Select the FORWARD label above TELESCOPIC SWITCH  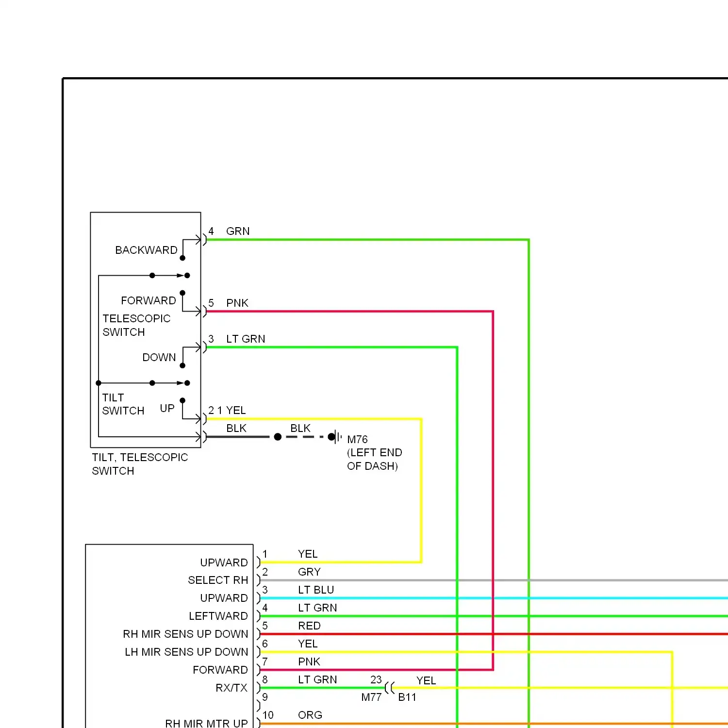149,300
